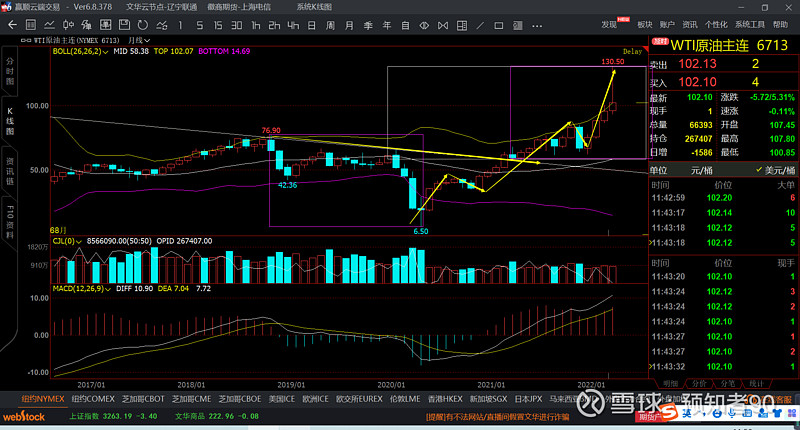Switch to monthly (月) K-line period

tap(349, 25)
